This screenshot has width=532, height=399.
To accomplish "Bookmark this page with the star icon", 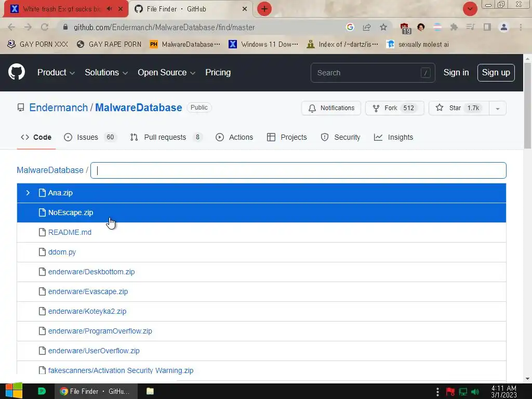I will click(383, 27).
